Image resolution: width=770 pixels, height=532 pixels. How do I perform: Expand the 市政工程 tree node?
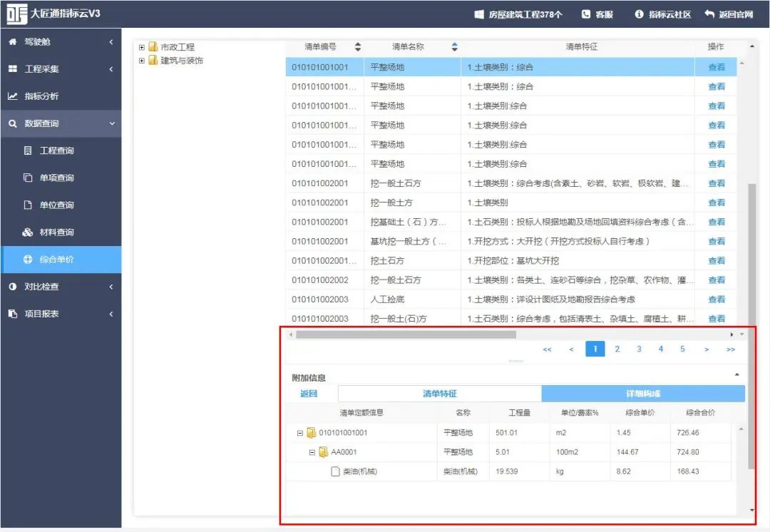click(x=142, y=47)
